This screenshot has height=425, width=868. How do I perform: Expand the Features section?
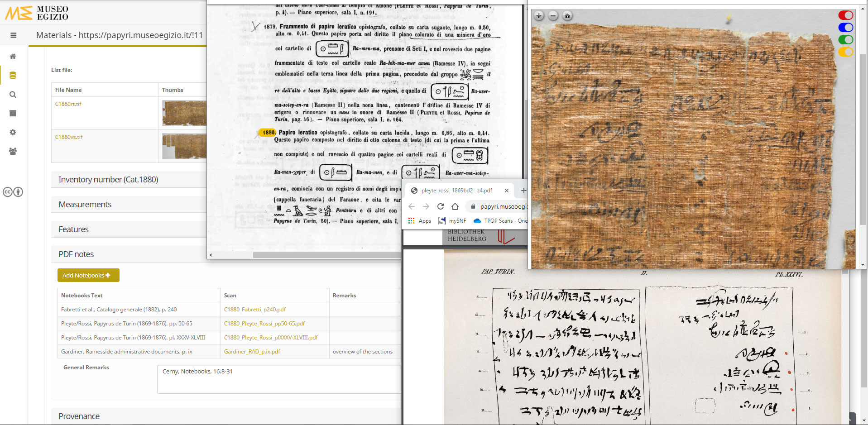tap(74, 229)
